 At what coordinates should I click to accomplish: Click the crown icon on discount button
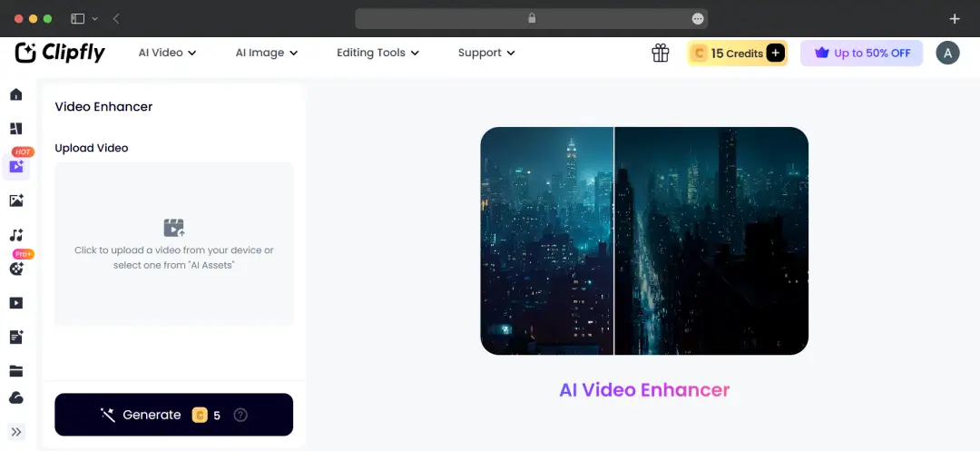point(821,54)
